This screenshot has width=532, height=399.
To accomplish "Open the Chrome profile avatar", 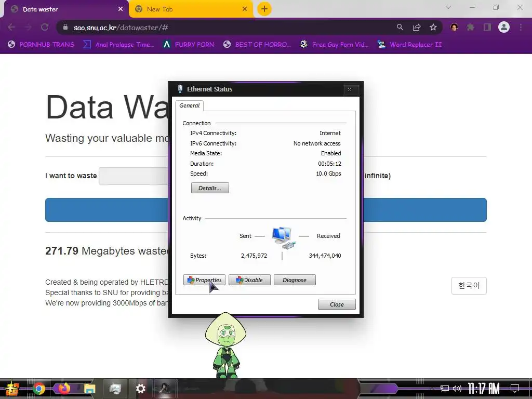I will [504, 27].
